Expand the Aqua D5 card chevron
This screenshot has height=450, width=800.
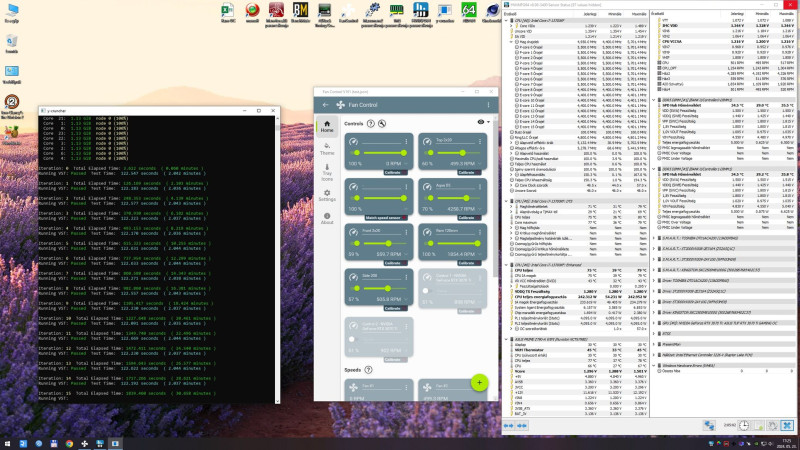480,209
